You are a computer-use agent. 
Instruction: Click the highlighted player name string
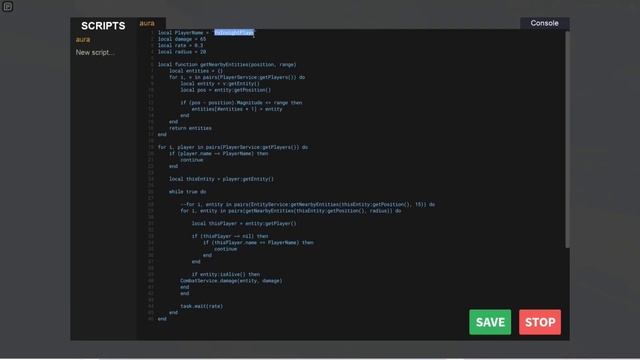[x=234, y=33]
